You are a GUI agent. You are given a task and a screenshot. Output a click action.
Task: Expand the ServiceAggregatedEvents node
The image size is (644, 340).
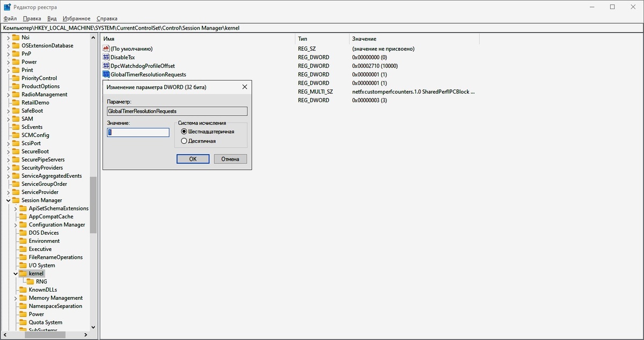tap(8, 176)
